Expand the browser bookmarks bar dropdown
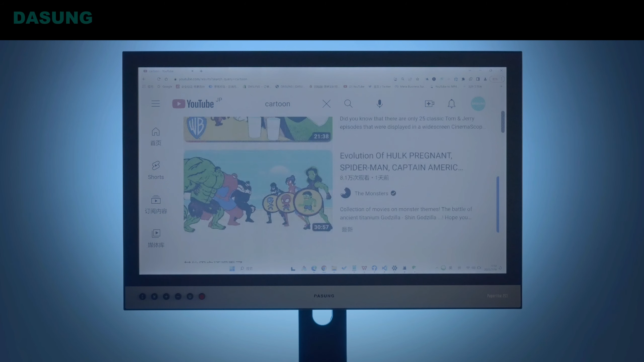The height and width of the screenshot is (362, 644). pyautogui.click(x=501, y=86)
